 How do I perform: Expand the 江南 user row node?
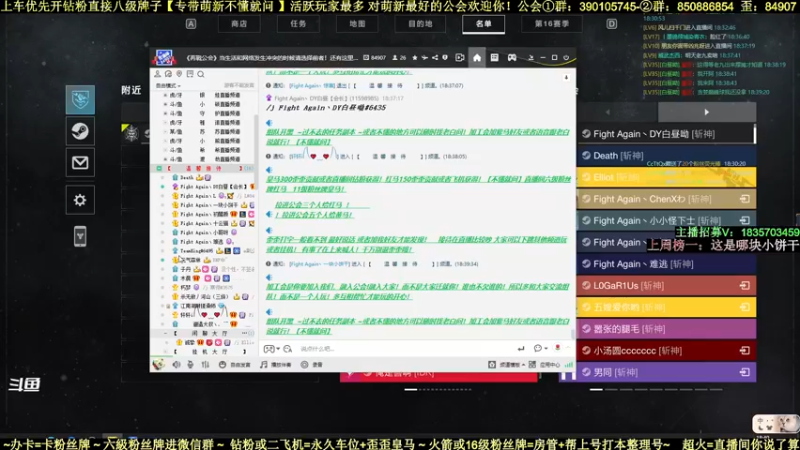pyautogui.click(x=168, y=306)
